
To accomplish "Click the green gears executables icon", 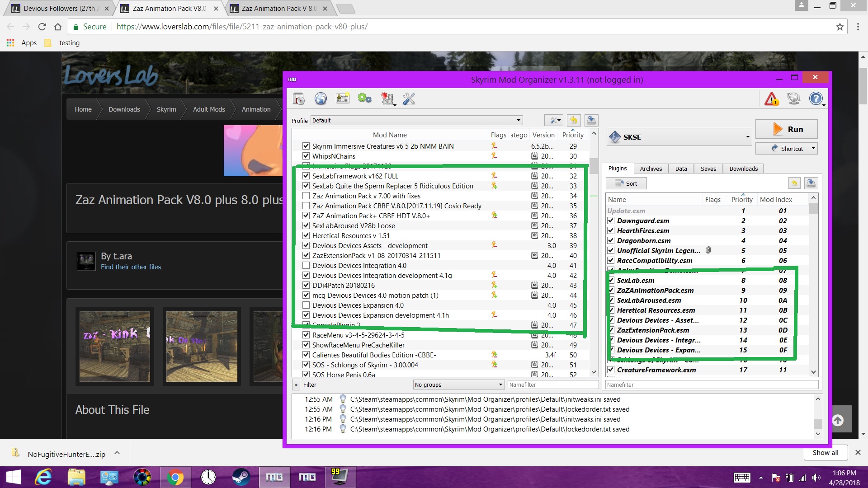I will tap(364, 99).
